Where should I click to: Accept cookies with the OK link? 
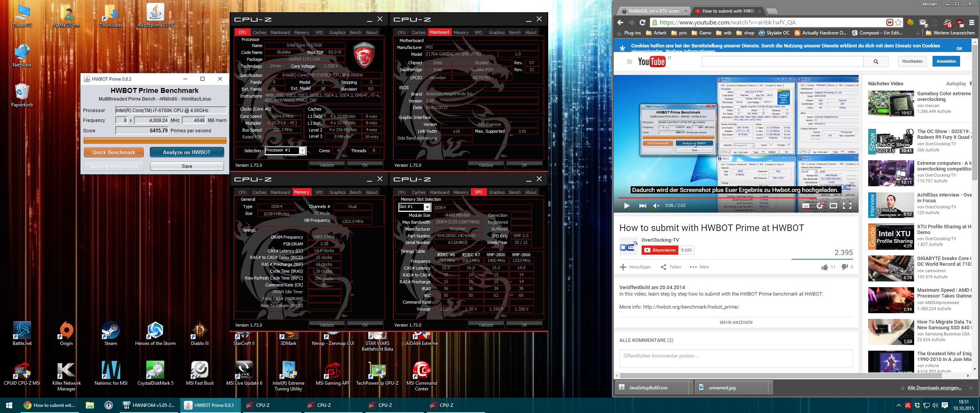(x=959, y=49)
